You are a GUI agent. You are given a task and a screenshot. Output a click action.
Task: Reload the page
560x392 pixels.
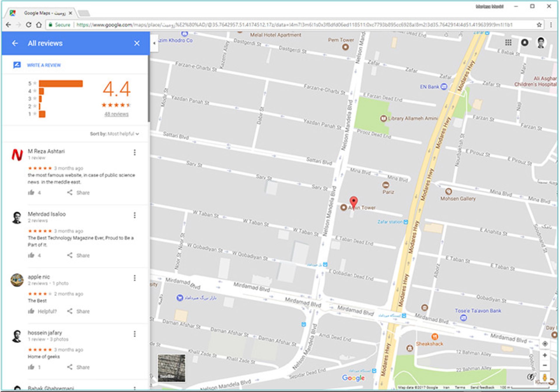pyautogui.click(x=29, y=25)
